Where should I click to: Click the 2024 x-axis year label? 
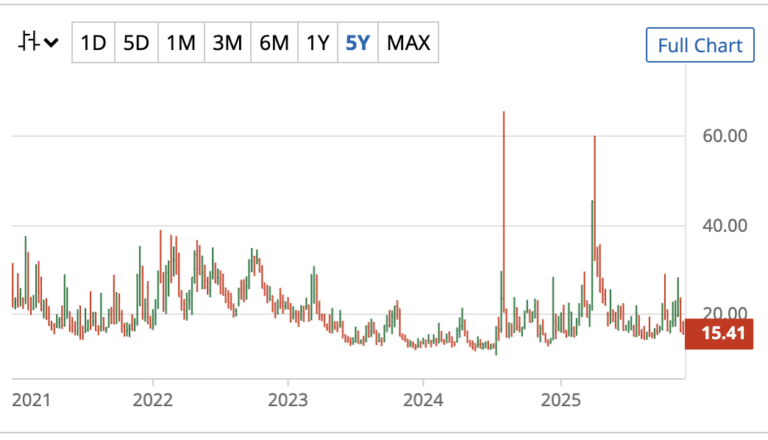[x=422, y=399]
